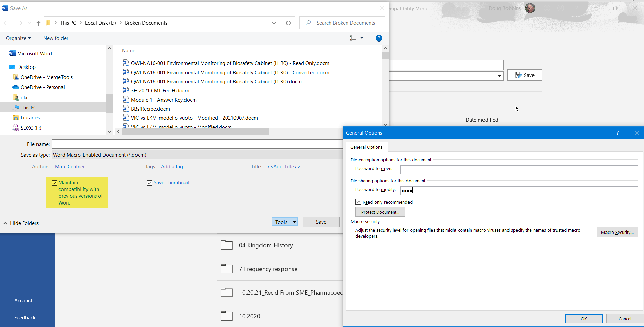
Task: Click Protect Document button
Action: click(380, 212)
